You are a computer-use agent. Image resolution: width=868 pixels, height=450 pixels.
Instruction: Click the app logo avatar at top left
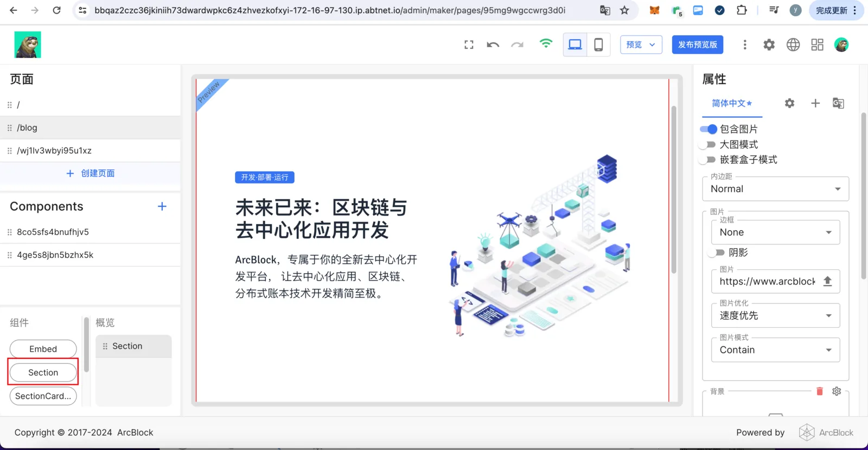[28, 45]
